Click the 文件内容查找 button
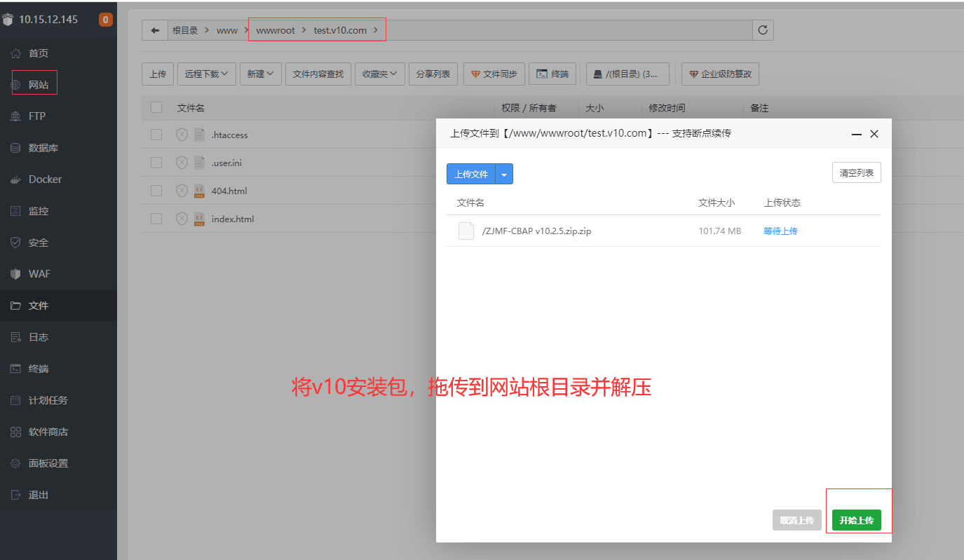964x560 pixels. pos(318,74)
